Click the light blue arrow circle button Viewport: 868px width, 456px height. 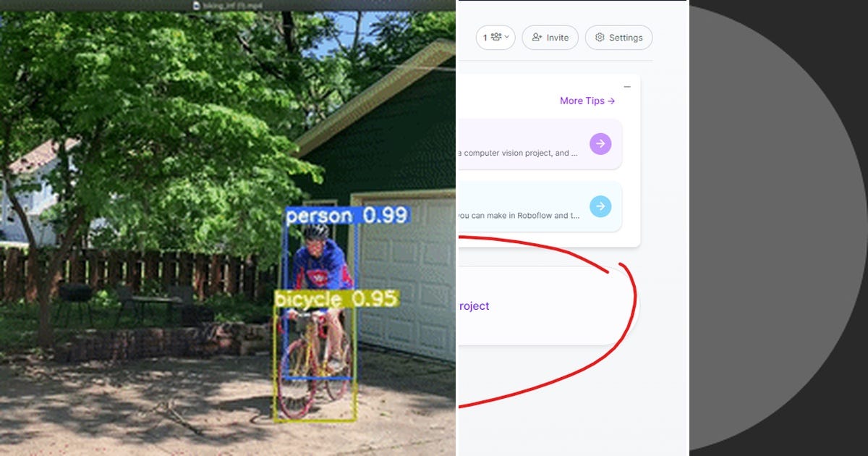pyautogui.click(x=600, y=206)
